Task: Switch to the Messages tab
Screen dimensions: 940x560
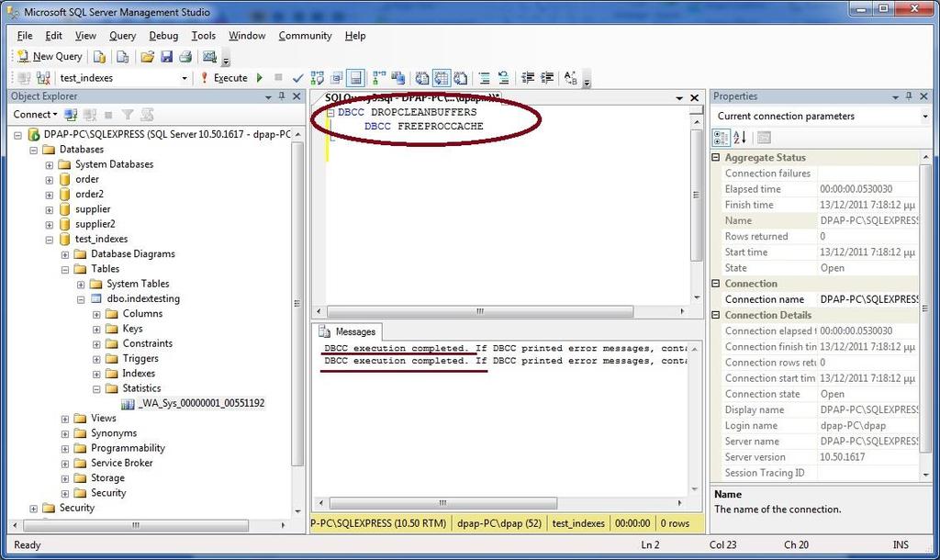Action: click(347, 332)
